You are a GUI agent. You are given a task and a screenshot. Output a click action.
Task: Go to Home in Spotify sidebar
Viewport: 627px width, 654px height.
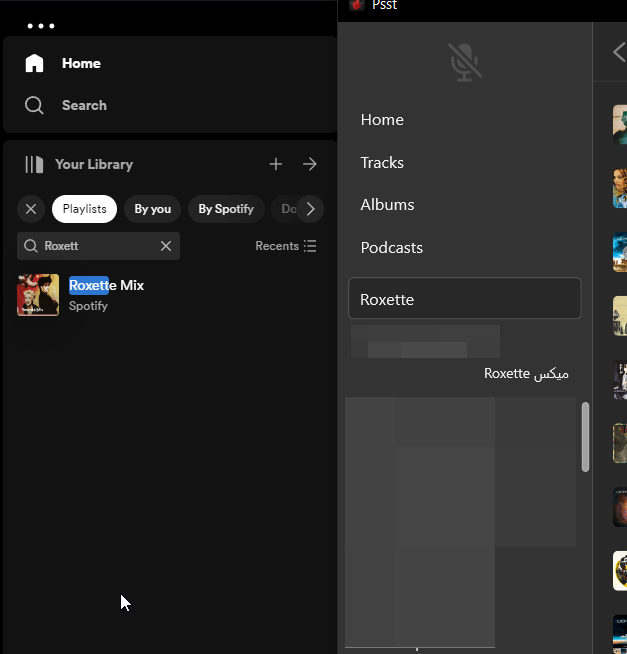(81, 63)
